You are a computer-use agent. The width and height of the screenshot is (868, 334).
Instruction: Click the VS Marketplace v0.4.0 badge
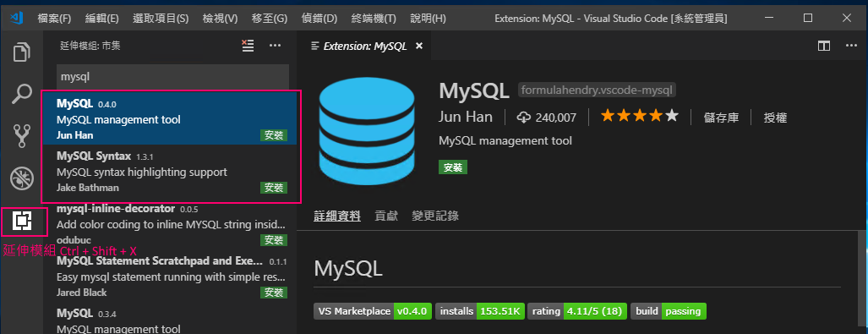373,311
